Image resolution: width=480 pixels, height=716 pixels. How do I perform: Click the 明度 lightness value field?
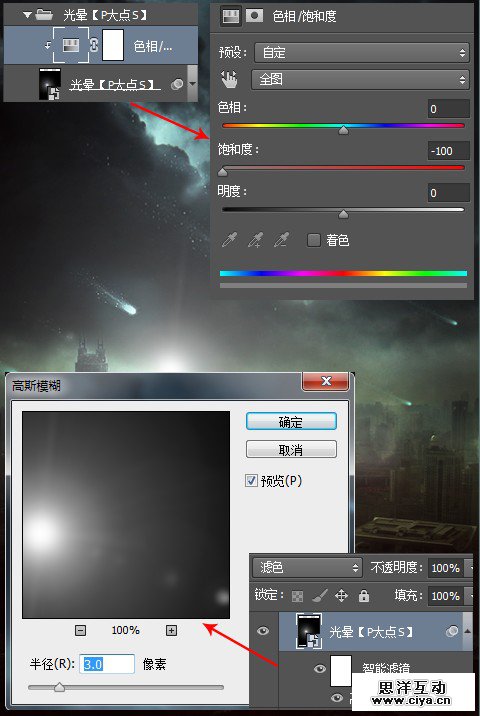(x=448, y=193)
